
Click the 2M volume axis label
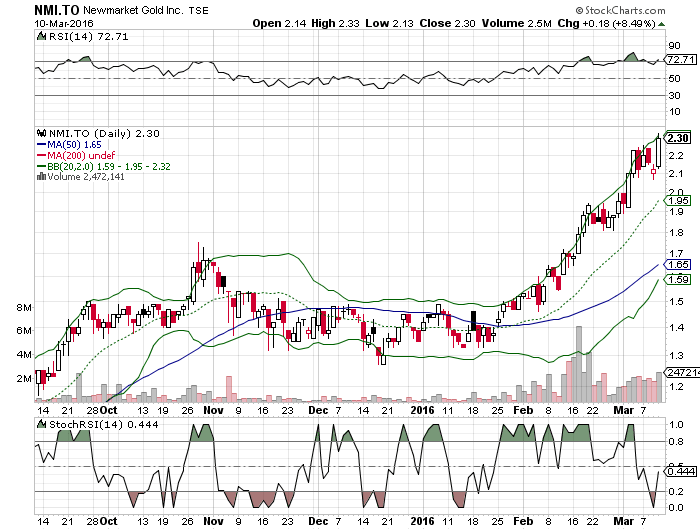[x=24, y=379]
